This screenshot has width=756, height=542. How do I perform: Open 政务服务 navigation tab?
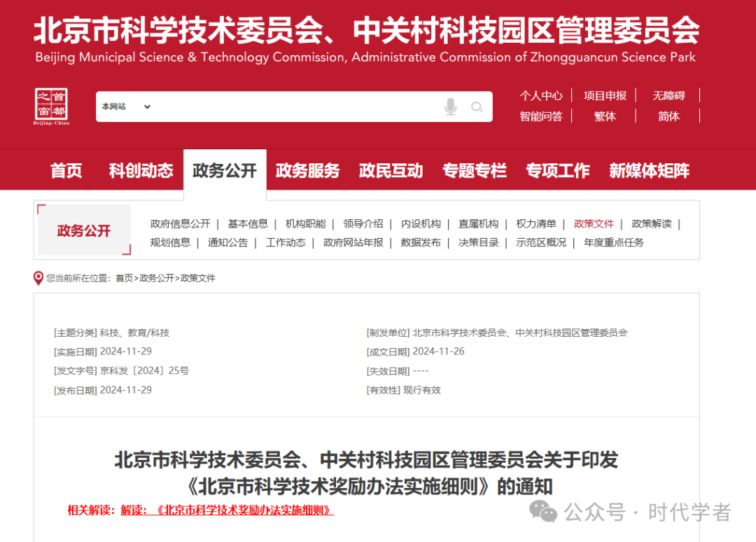[307, 170]
